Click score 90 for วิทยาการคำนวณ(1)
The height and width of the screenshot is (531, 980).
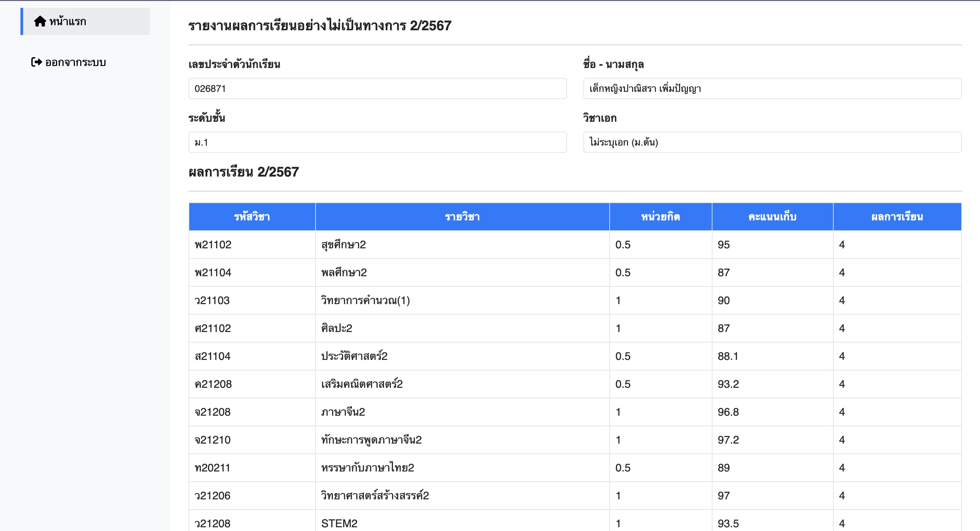(x=724, y=301)
